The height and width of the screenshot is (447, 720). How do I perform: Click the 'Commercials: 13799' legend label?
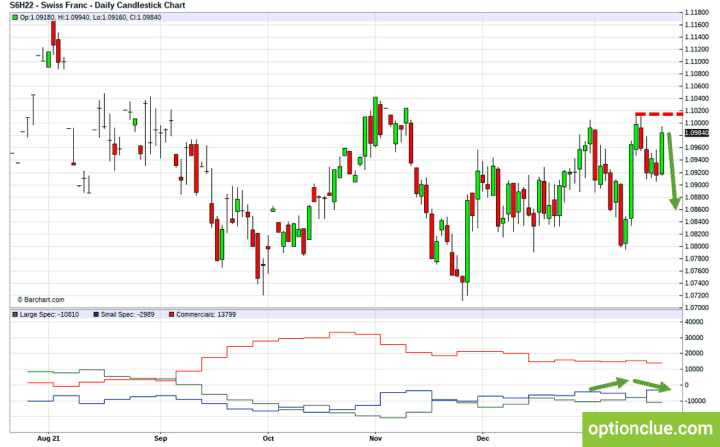(206, 315)
